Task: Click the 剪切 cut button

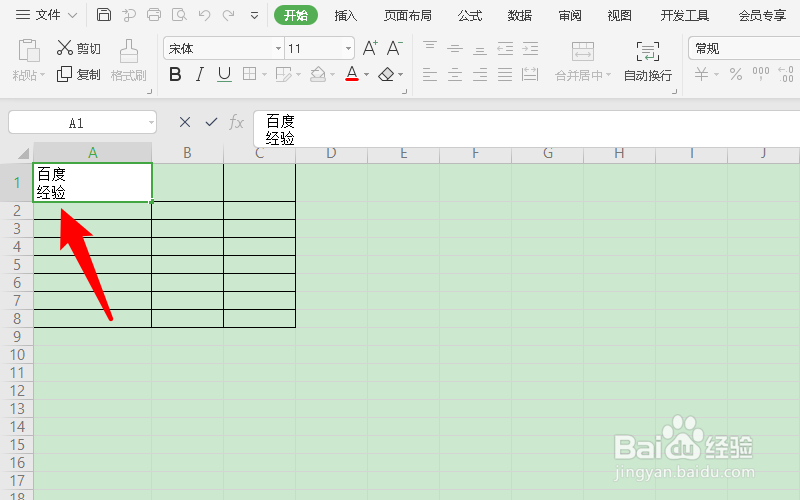Action: (x=79, y=48)
